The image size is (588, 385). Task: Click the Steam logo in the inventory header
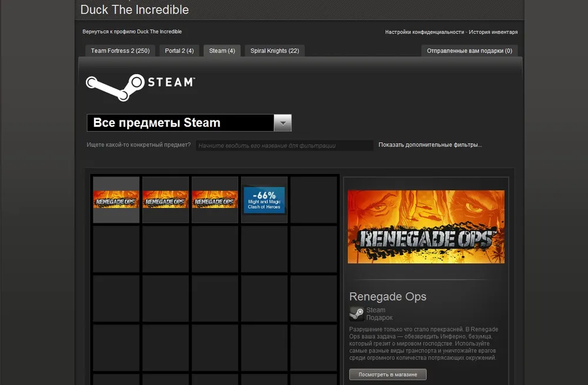(x=141, y=87)
